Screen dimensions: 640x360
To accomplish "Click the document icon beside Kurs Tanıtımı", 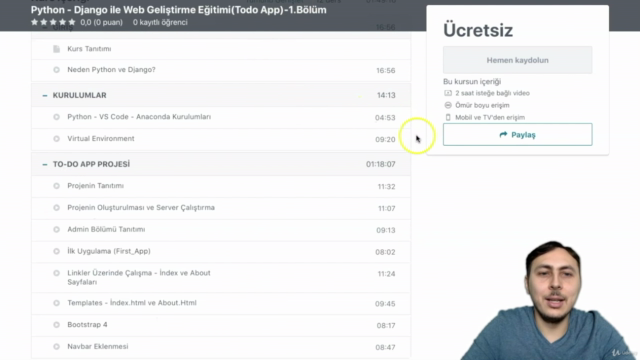I will [x=56, y=49].
